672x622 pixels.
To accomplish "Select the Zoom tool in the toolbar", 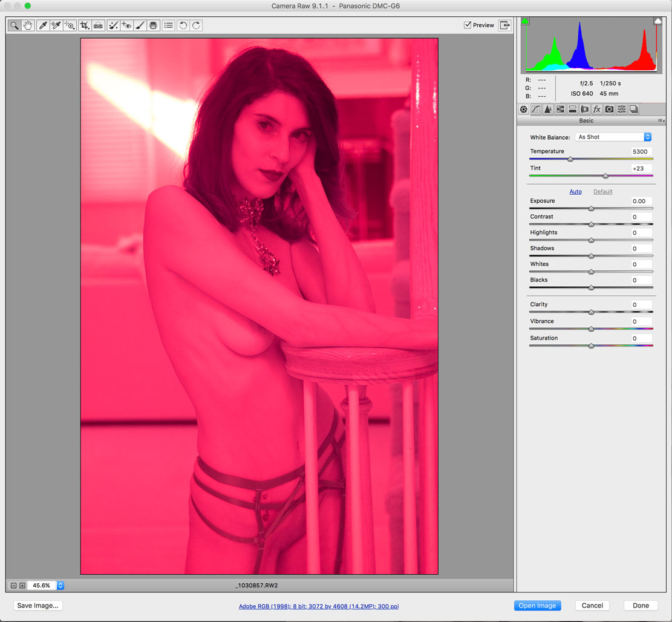I will coord(15,25).
